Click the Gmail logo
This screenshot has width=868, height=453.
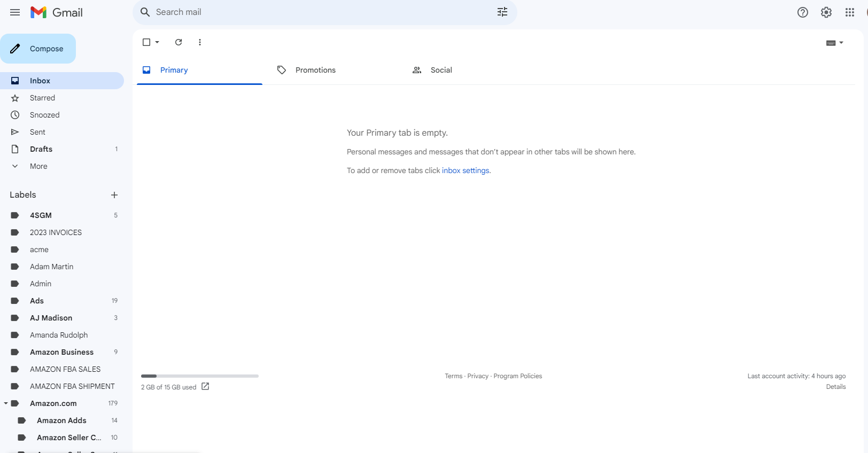click(x=57, y=12)
